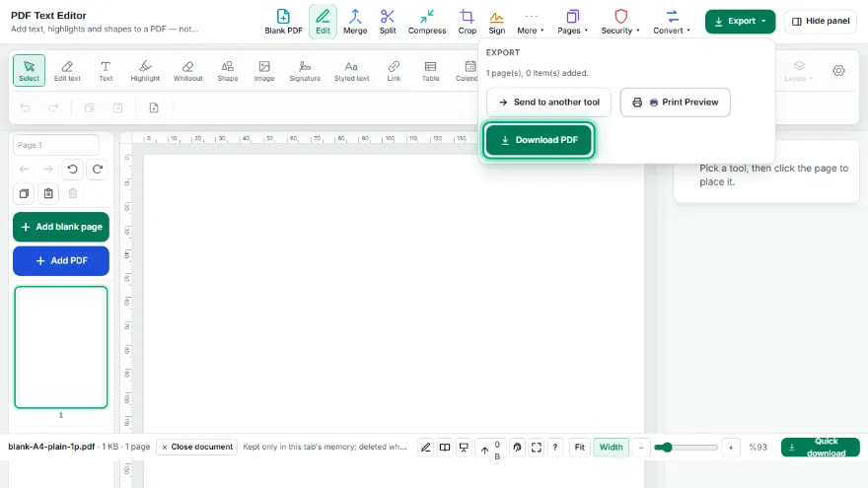Screen dimensions: 868x488
Task: Expand the Convert dropdown
Action: click(x=672, y=22)
